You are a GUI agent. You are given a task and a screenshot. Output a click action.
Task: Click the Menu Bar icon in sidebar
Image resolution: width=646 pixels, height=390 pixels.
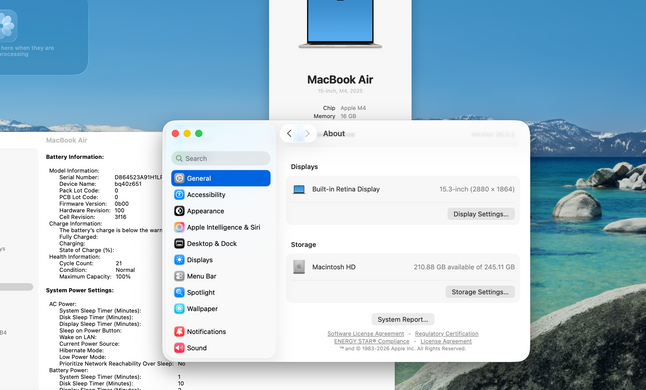click(179, 276)
